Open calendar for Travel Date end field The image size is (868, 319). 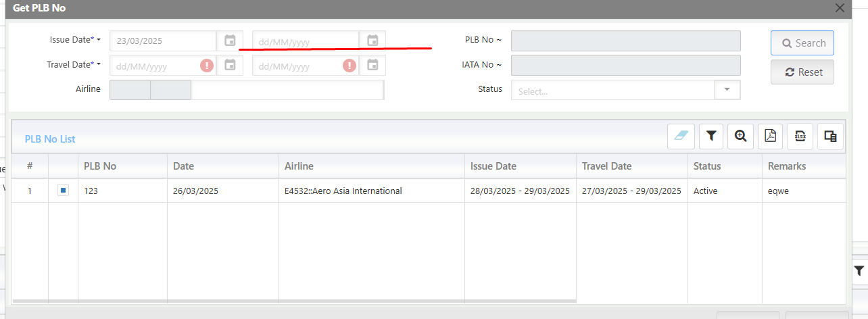coord(372,66)
